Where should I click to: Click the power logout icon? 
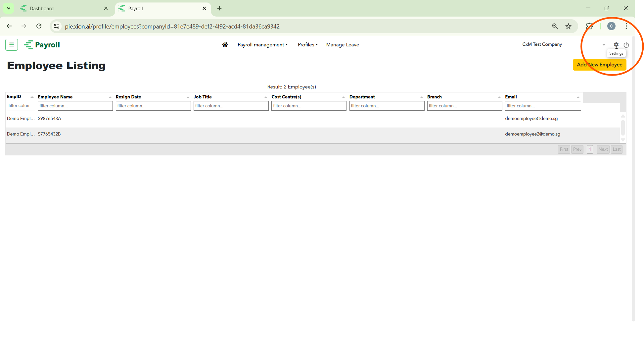click(x=626, y=45)
